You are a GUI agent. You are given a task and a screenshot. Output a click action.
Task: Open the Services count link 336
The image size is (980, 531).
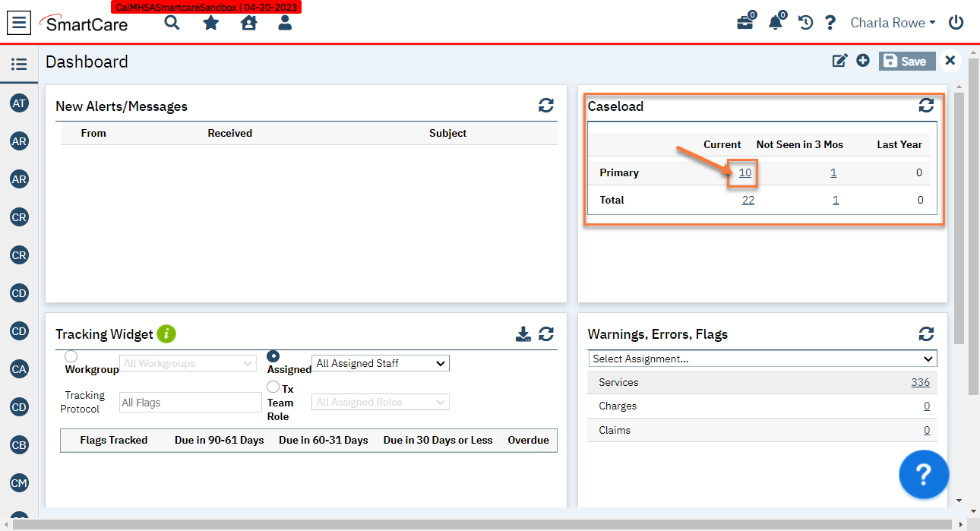point(920,382)
